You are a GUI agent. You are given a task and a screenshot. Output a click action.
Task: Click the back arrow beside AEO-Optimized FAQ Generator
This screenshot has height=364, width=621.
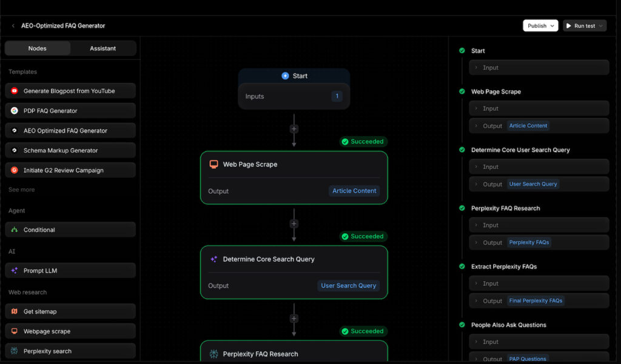[13, 25]
